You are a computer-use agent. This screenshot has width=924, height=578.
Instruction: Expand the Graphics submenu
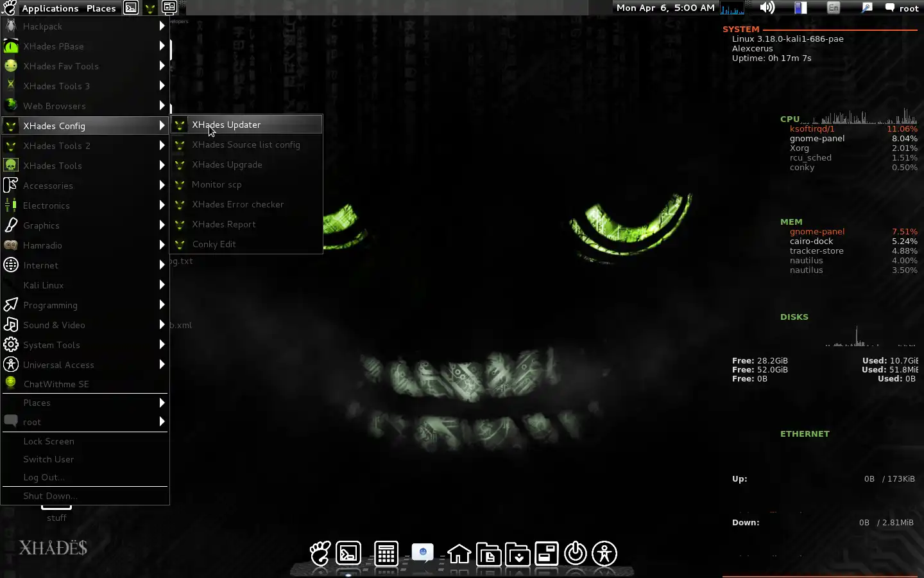coord(85,225)
